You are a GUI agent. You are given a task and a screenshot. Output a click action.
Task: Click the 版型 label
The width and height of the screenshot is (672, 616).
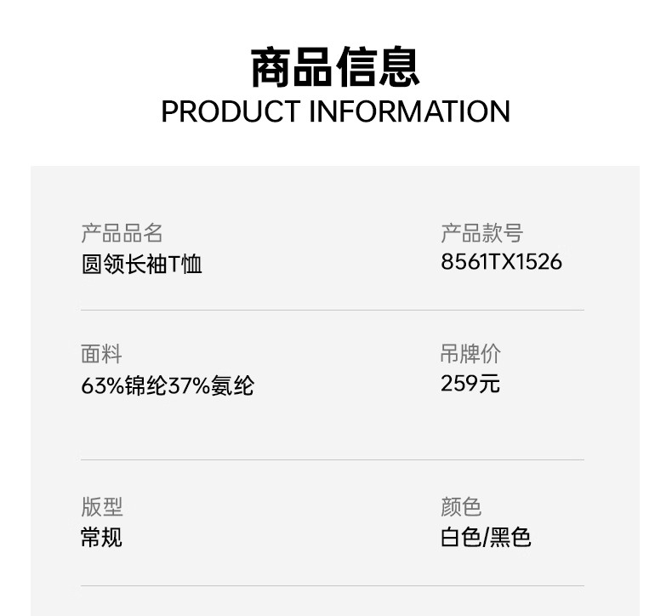(102, 507)
